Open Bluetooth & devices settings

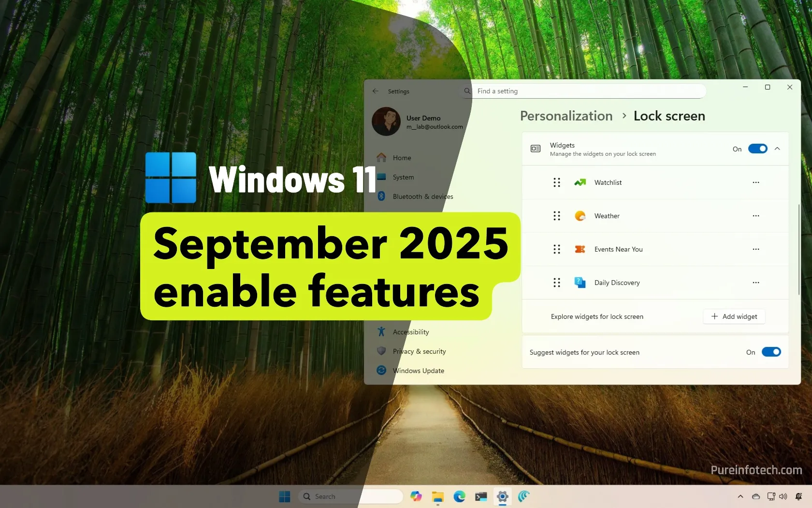(423, 196)
